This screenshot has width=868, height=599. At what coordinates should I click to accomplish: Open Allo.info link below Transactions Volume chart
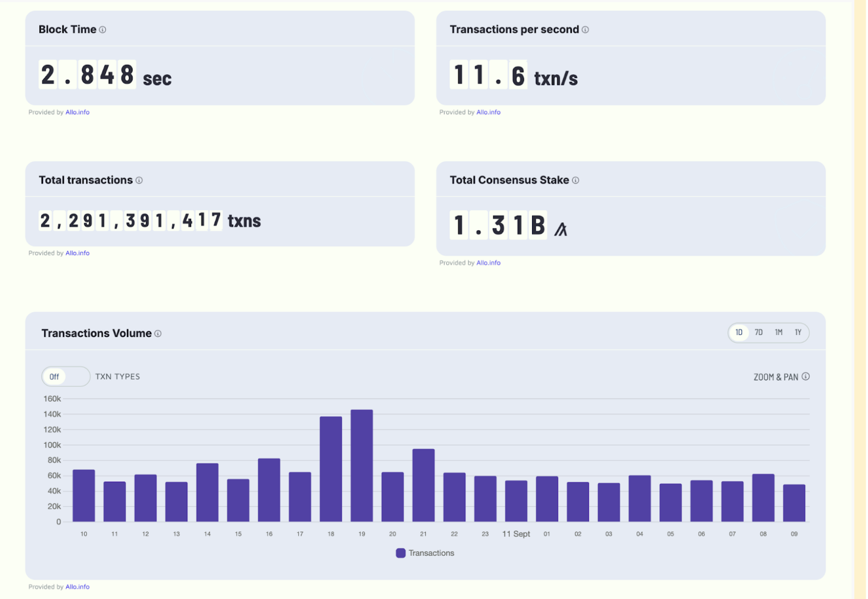click(78, 588)
